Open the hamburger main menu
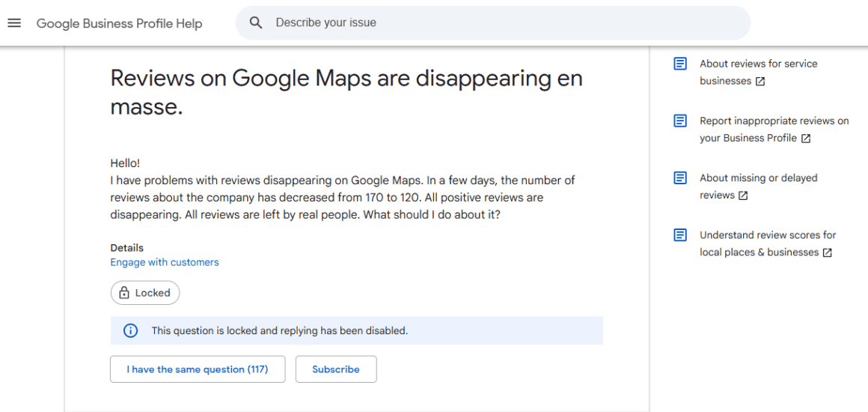The height and width of the screenshot is (412, 868). click(x=13, y=22)
